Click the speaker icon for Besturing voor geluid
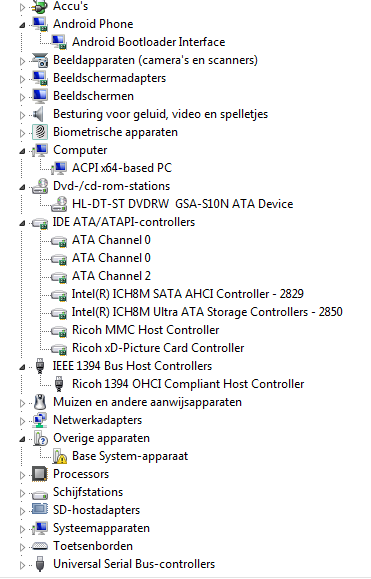371x579 pixels. (x=38, y=114)
